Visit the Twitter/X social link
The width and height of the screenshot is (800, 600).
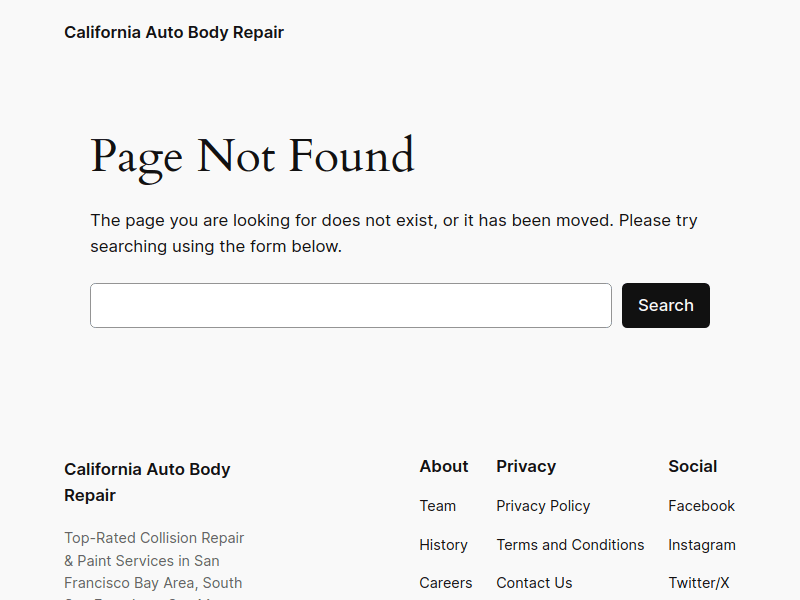[698, 582]
